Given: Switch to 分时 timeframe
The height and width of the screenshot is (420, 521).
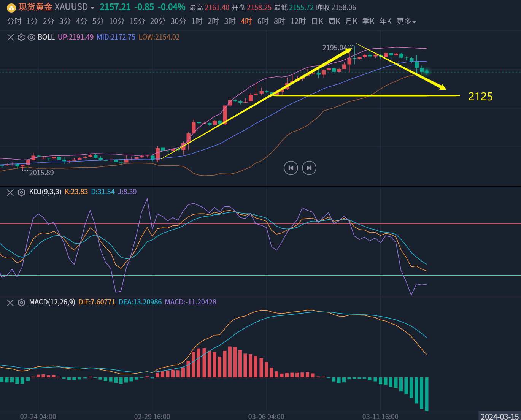Looking at the screenshot, I should [14, 21].
